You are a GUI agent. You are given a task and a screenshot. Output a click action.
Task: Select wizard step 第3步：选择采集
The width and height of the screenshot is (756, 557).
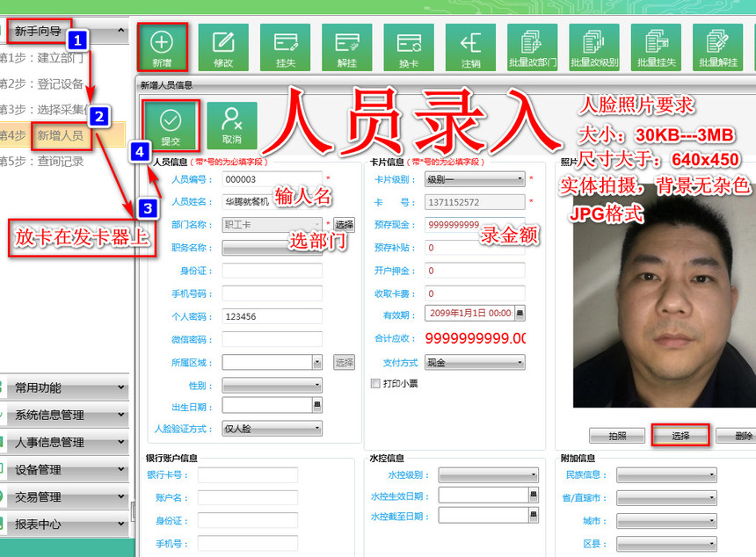point(43,110)
